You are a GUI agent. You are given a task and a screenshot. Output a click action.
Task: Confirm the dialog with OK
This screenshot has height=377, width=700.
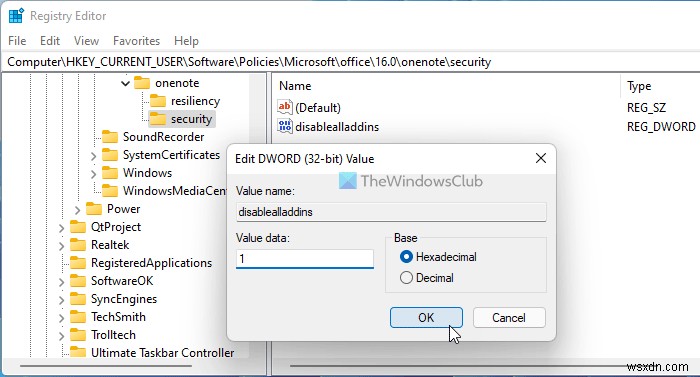click(x=426, y=318)
